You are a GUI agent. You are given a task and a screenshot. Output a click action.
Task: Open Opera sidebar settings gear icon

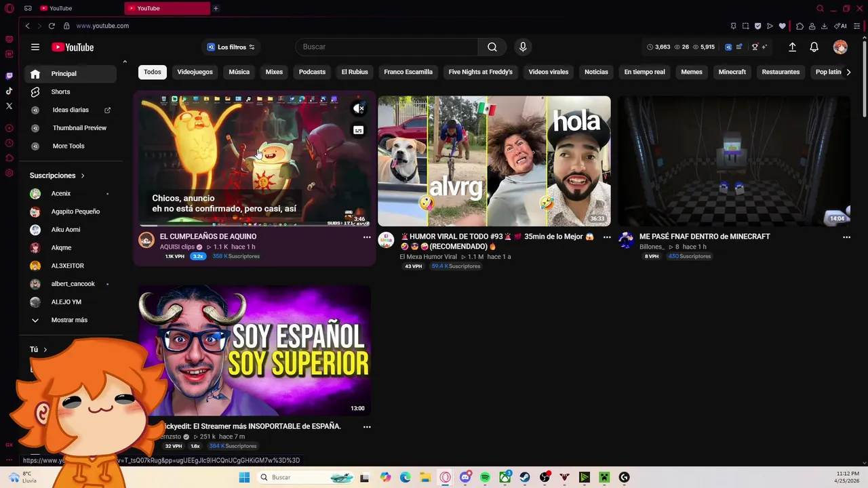click(x=9, y=173)
